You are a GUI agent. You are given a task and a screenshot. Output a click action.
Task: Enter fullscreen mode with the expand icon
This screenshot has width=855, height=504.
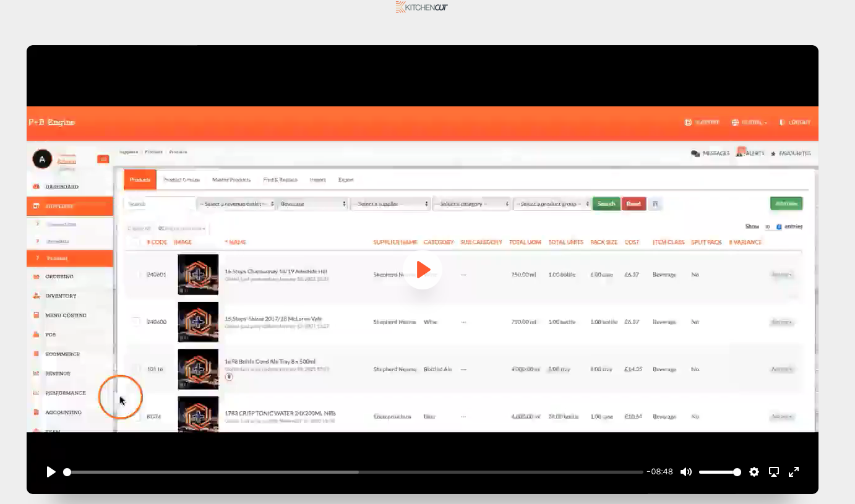point(794,472)
